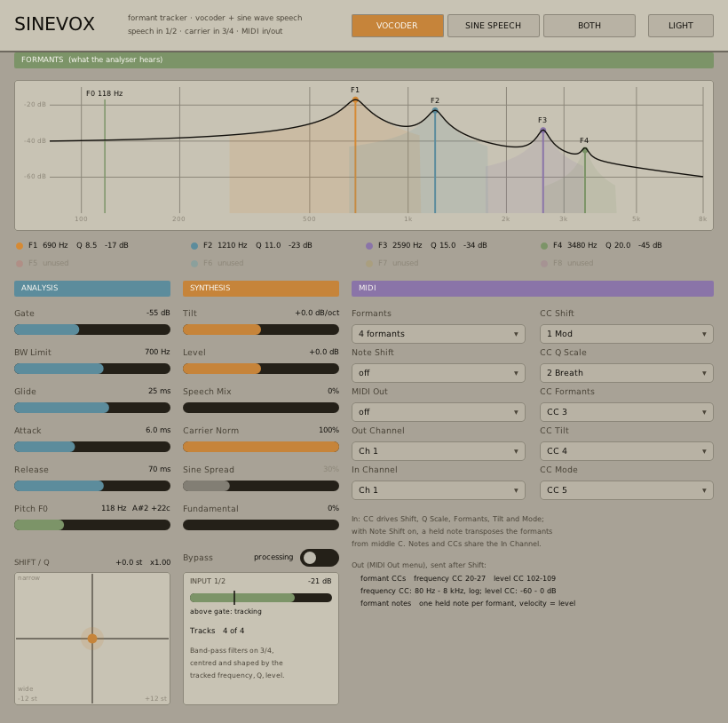Click the F8 unused legend dot

click(x=544, y=264)
